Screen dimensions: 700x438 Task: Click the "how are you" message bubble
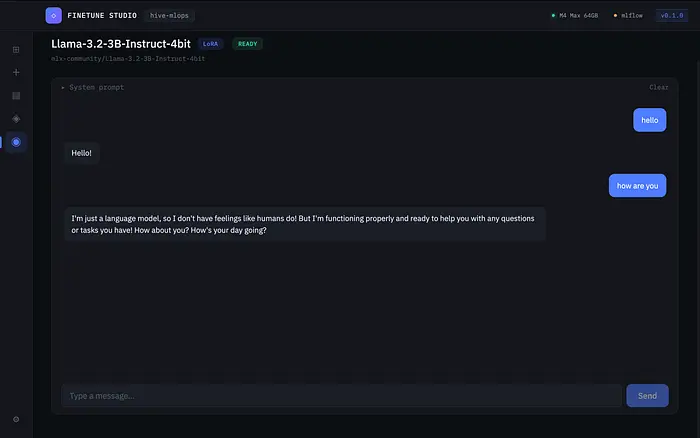(x=637, y=186)
